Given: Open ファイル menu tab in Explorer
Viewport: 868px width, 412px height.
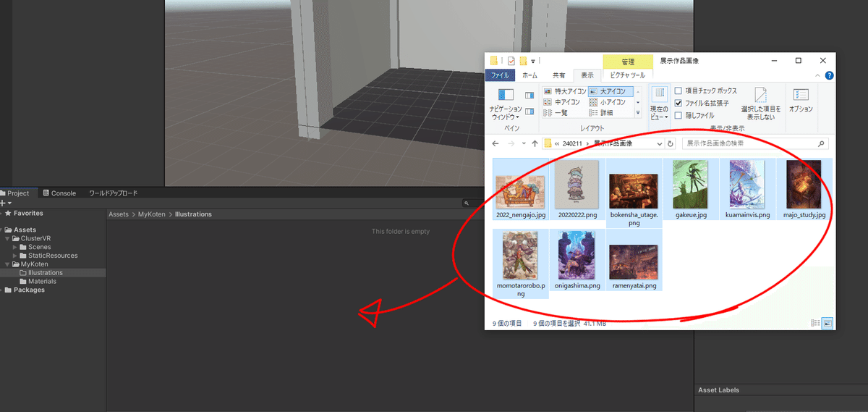Looking at the screenshot, I should tap(500, 75).
